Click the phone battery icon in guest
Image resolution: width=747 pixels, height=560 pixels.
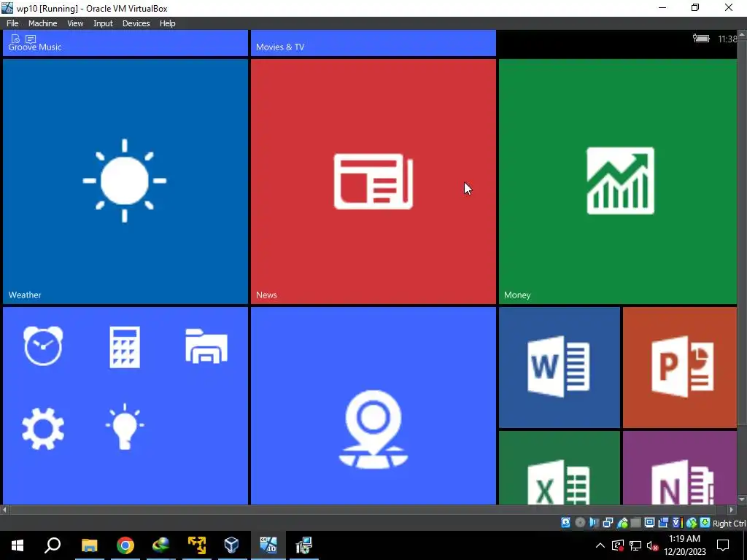pos(701,39)
